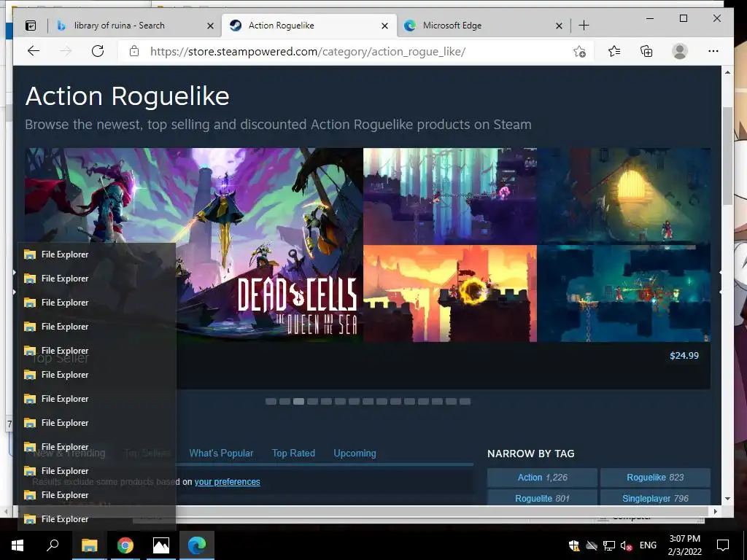
Task: View the dark teal dungeon fight screenshot thumbnail
Action: pyautogui.click(x=624, y=293)
